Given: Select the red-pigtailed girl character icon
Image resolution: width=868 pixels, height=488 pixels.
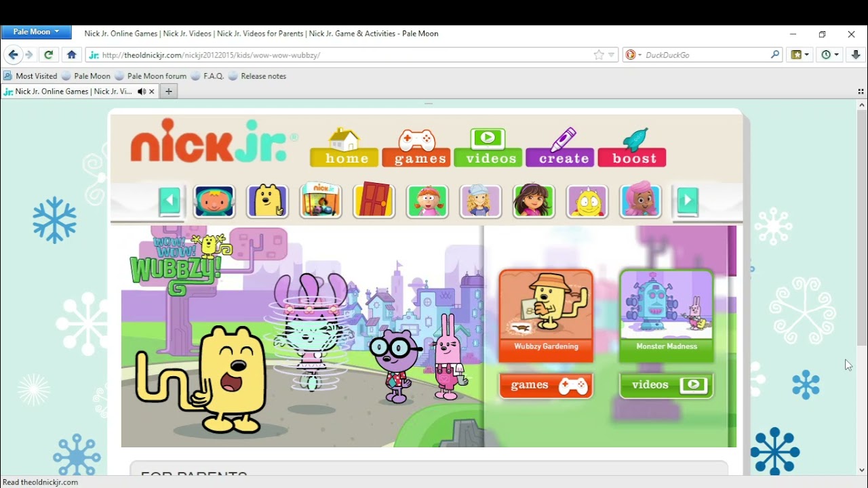Looking at the screenshot, I should pyautogui.click(x=427, y=201).
